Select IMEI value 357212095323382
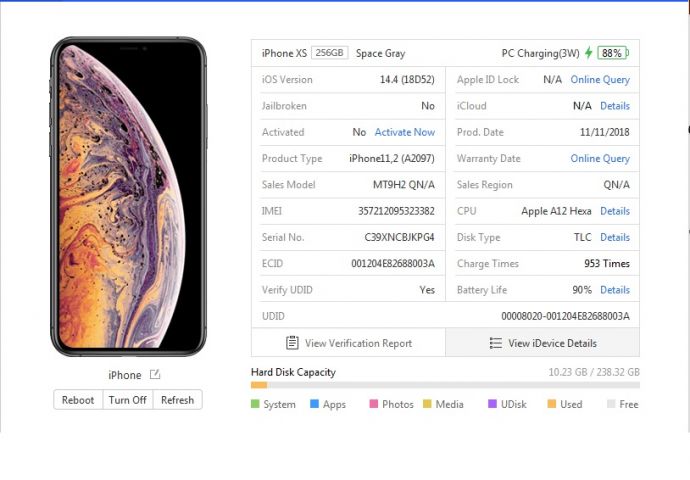Screen dimensions: 690x480 396,211
